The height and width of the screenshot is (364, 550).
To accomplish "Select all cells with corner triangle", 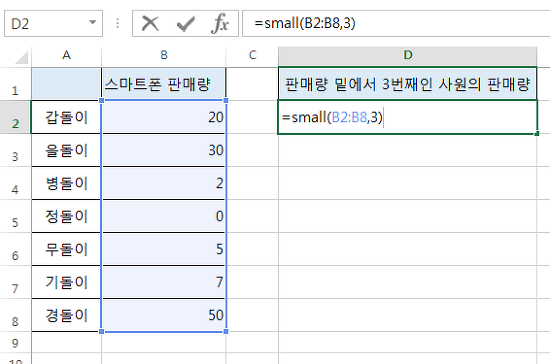I will click(x=21, y=57).
